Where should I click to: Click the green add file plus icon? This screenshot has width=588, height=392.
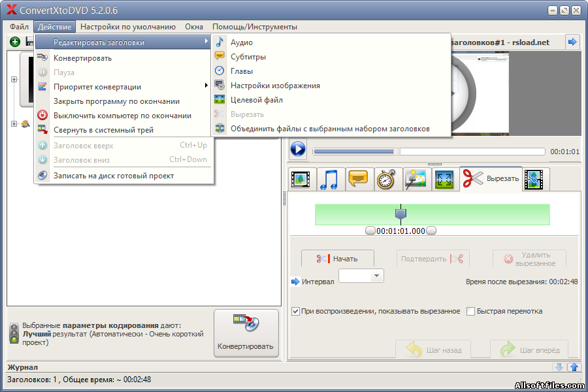[x=15, y=42]
